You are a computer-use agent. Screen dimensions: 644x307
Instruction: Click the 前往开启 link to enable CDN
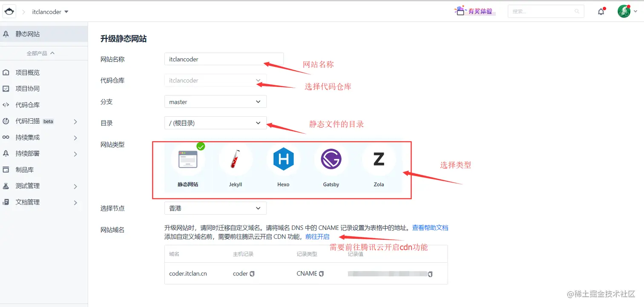[x=317, y=237]
